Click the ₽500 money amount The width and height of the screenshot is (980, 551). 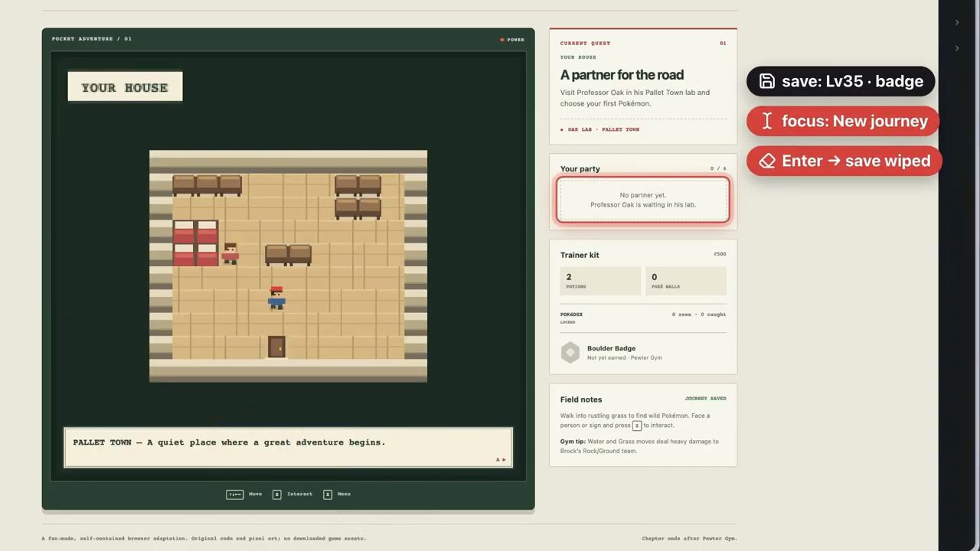coord(720,254)
